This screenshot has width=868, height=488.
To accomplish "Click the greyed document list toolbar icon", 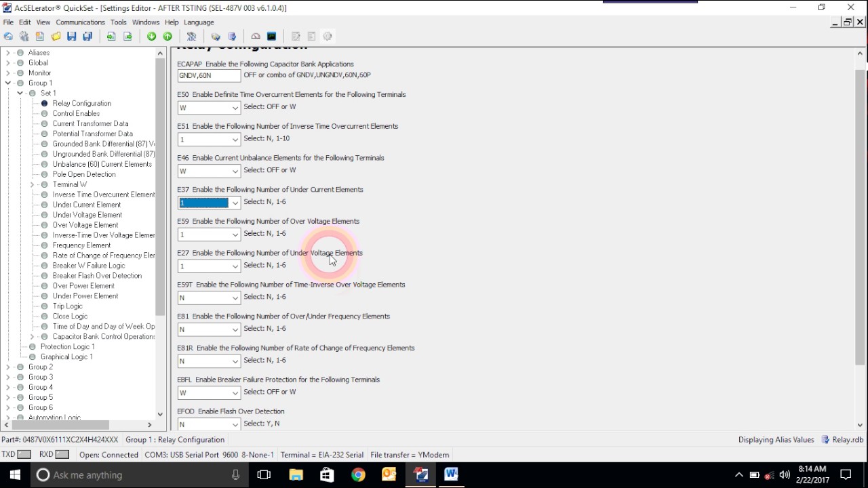I will click(312, 37).
